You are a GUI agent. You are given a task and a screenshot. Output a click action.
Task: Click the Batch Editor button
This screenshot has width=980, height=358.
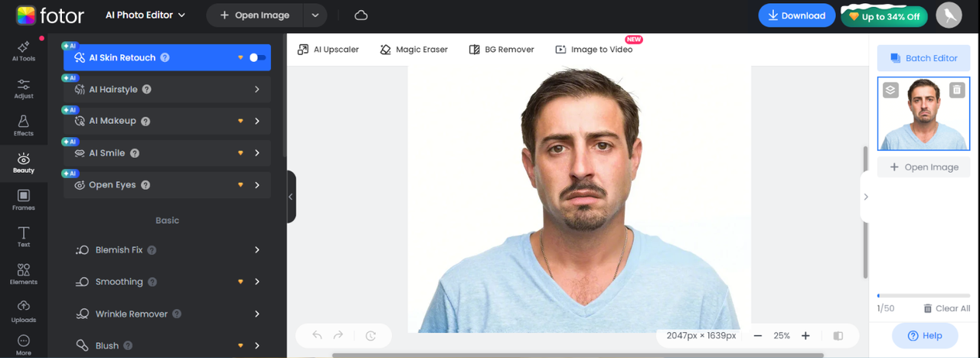(923, 58)
